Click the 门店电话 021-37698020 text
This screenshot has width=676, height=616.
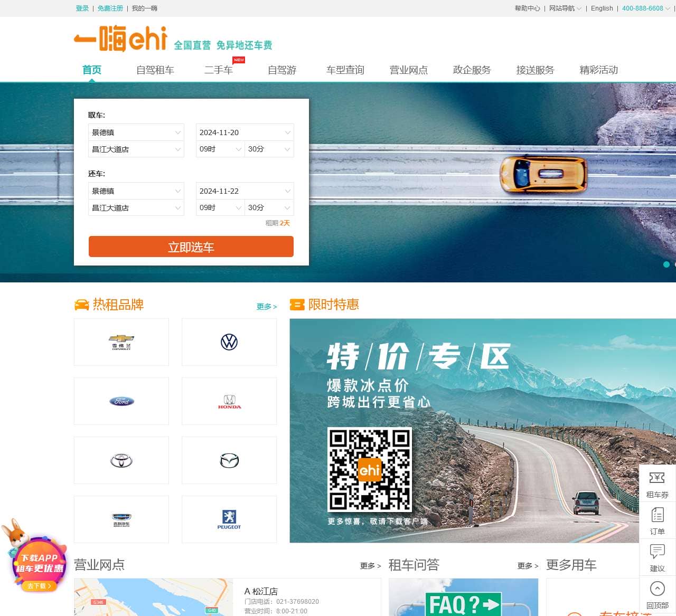[x=281, y=602]
